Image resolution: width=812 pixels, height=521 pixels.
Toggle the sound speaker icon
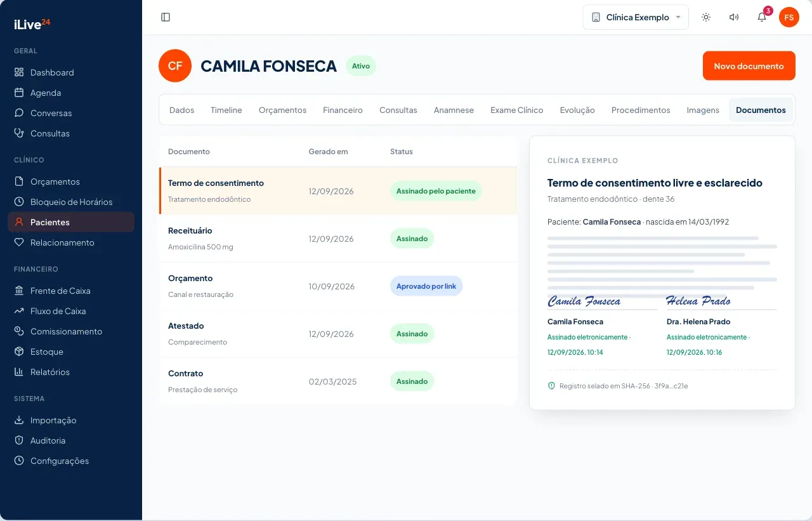pos(734,17)
